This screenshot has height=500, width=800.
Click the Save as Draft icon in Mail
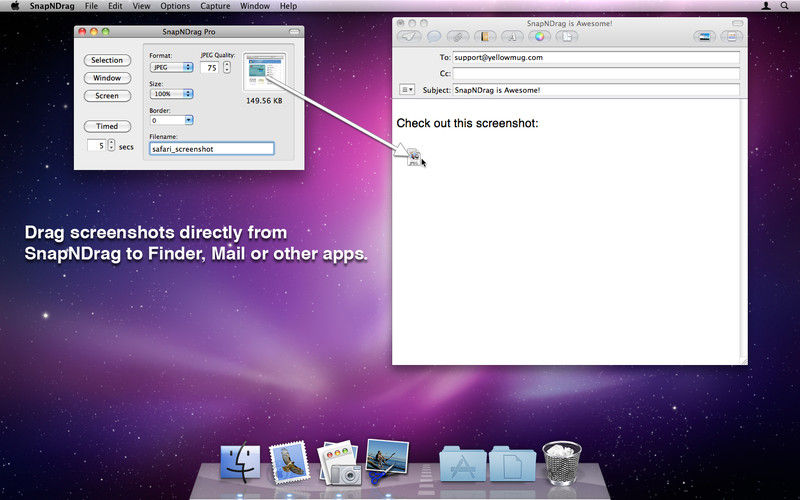coord(567,37)
